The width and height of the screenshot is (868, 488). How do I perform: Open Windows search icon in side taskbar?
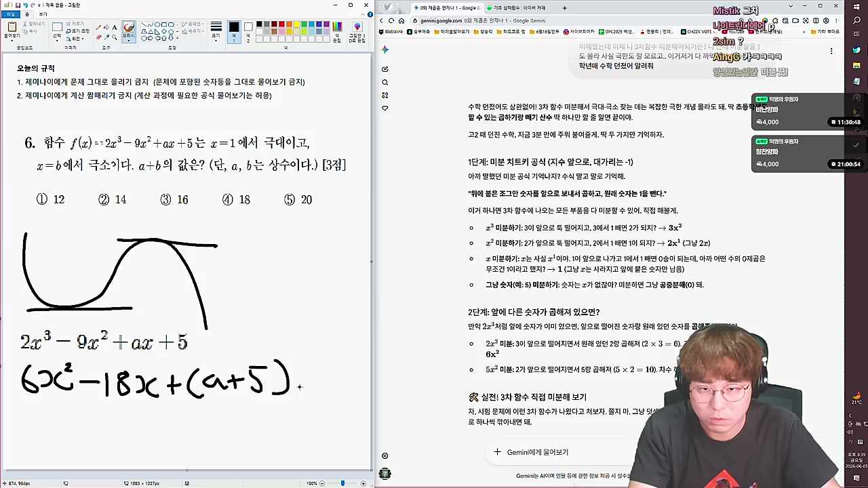point(856,20)
